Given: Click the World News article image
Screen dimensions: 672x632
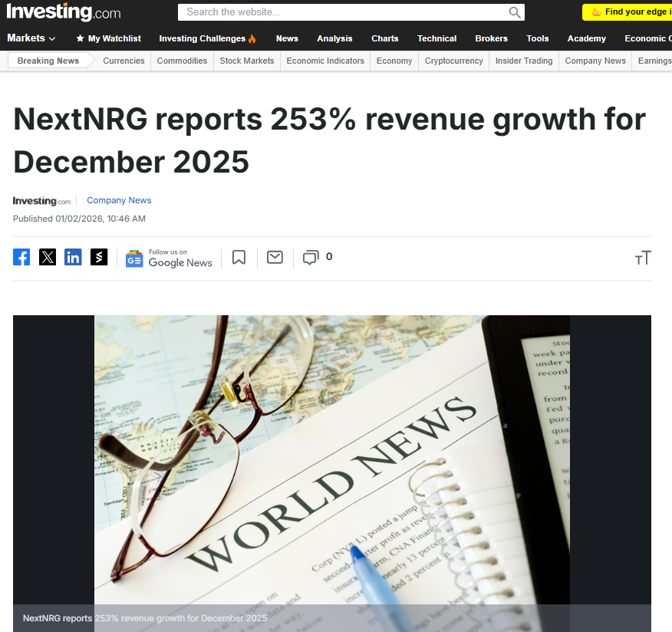Looking at the screenshot, I should click(332, 473).
